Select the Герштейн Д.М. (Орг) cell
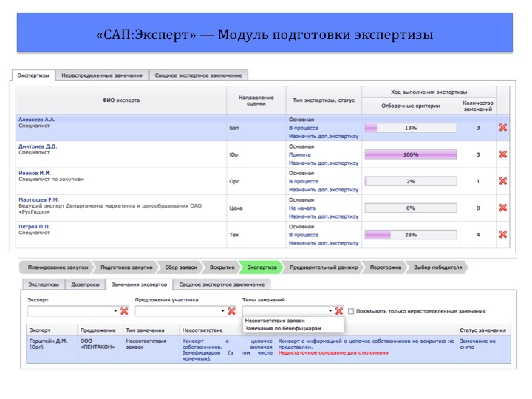 (x=52, y=349)
